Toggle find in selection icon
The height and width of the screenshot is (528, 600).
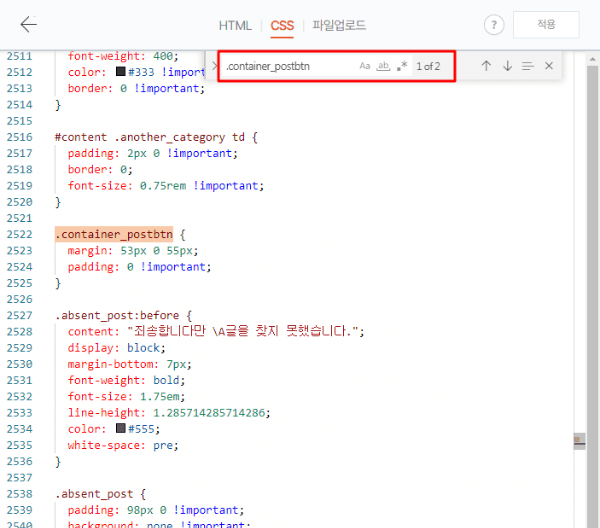click(x=528, y=66)
